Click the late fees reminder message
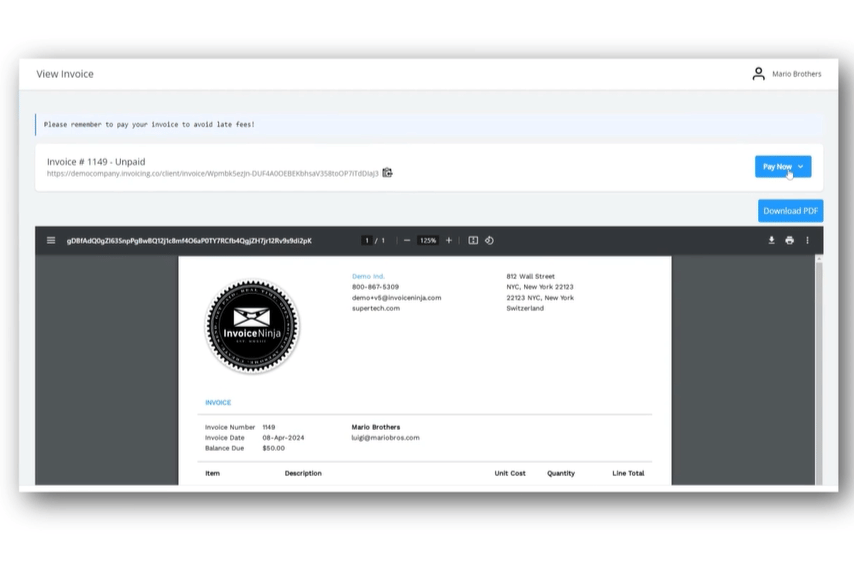The width and height of the screenshot is (854, 570). click(x=149, y=124)
